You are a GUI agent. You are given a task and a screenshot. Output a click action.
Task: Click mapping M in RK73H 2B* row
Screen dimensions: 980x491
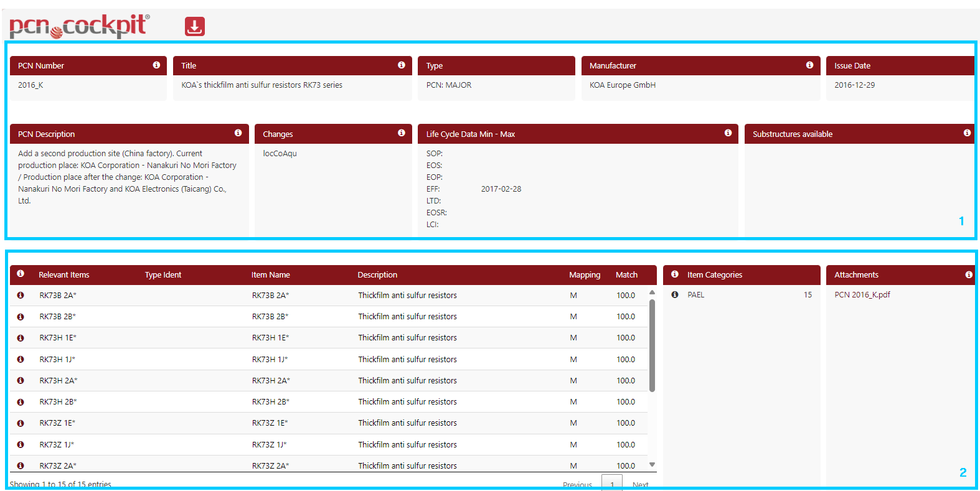coord(573,402)
